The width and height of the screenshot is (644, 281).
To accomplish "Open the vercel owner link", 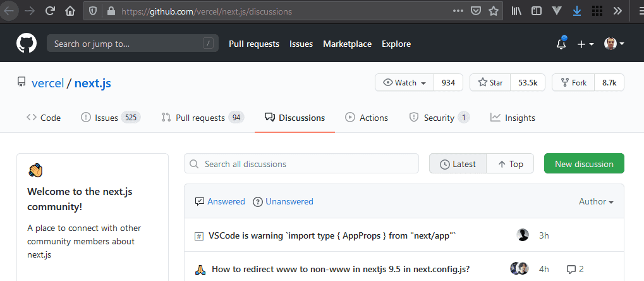I will tap(48, 83).
